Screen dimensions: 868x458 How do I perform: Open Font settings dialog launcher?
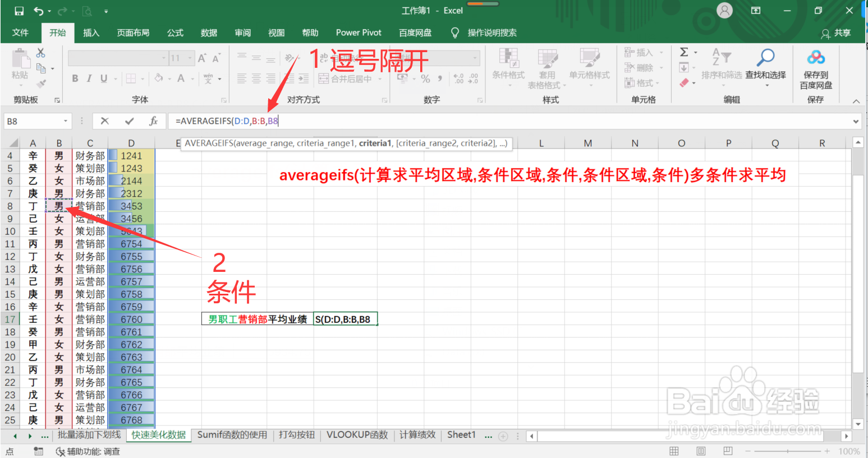pyautogui.click(x=223, y=100)
